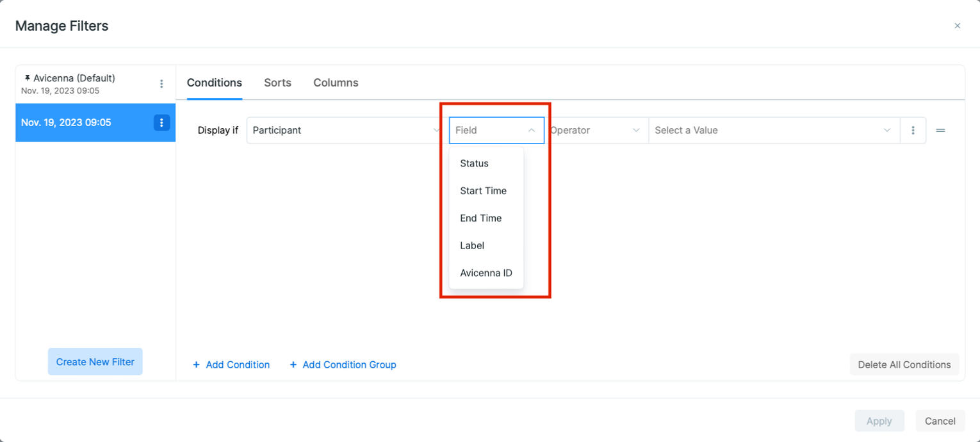Click Delete All Conditions
The width and height of the screenshot is (980, 442).
click(x=904, y=364)
